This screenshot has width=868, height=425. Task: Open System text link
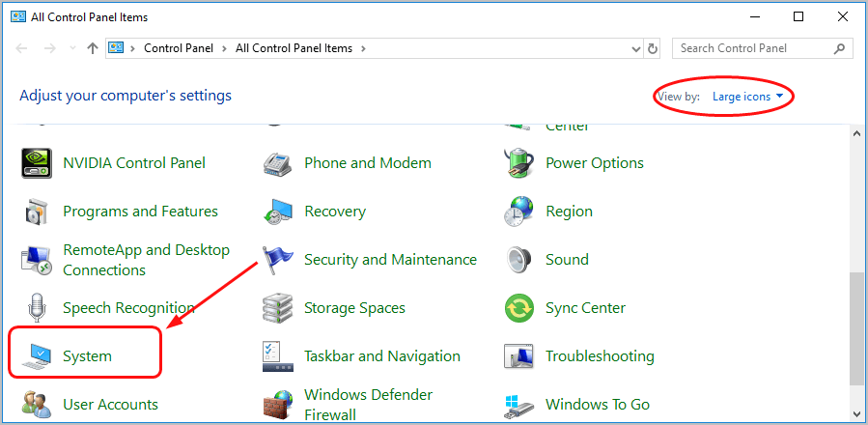click(x=87, y=356)
